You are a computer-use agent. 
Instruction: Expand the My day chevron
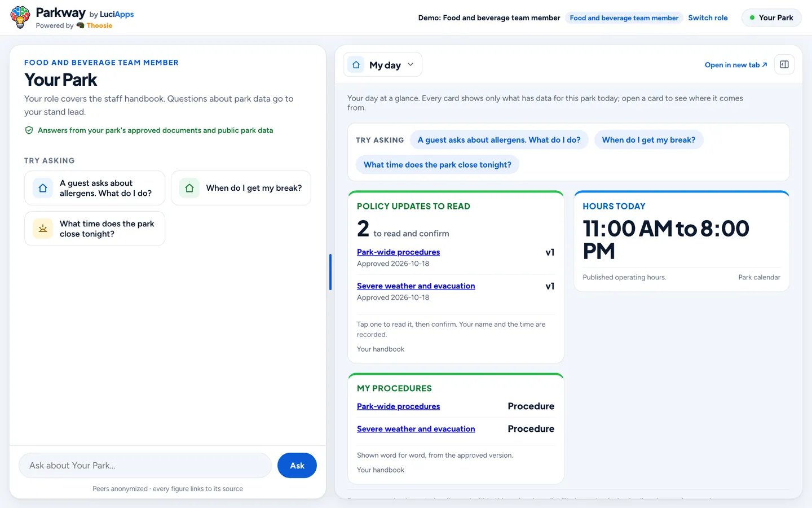[411, 64]
